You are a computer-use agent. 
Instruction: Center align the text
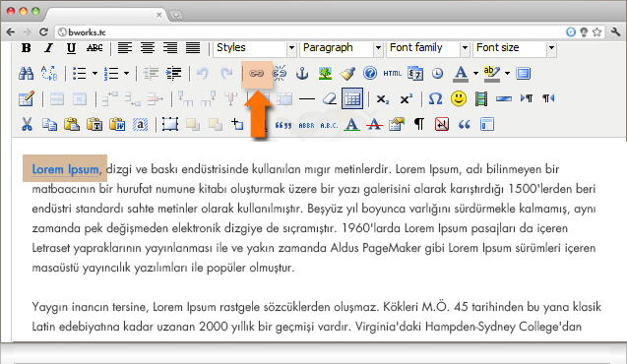coord(148,48)
